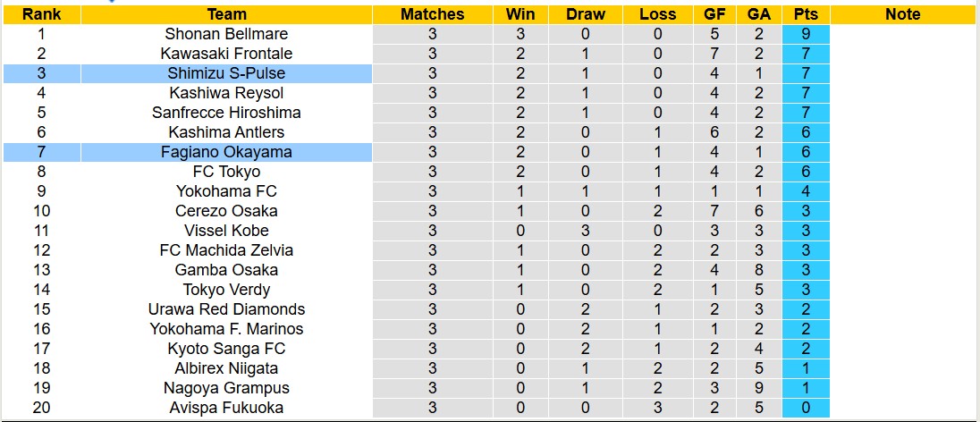Open the Urawa Red Diamonds link
The width and height of the screenshot is (980, 422).
pyautogui.click(x=226, y=309)
